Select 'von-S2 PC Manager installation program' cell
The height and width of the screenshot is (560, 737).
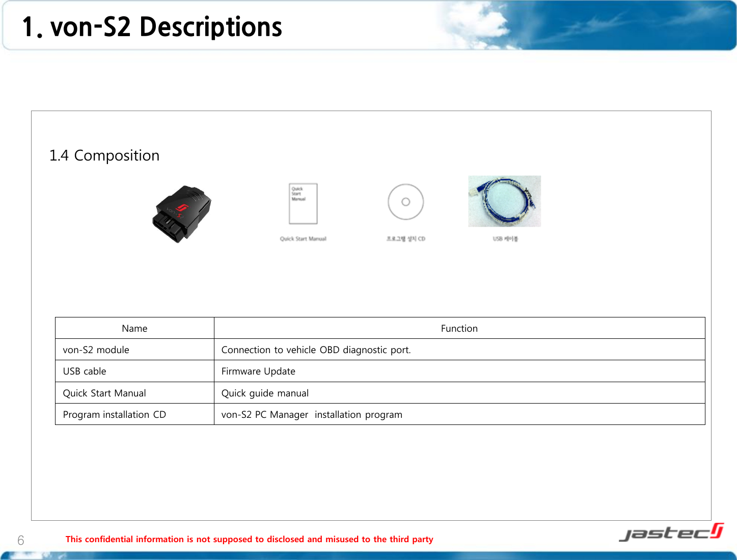coord(459,414)
